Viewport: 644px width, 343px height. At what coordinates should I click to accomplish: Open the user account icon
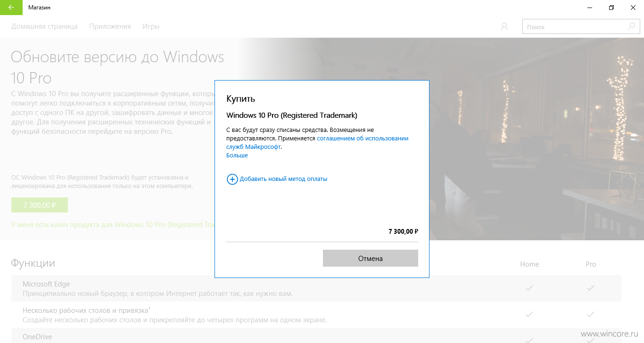tap(504, 26)
